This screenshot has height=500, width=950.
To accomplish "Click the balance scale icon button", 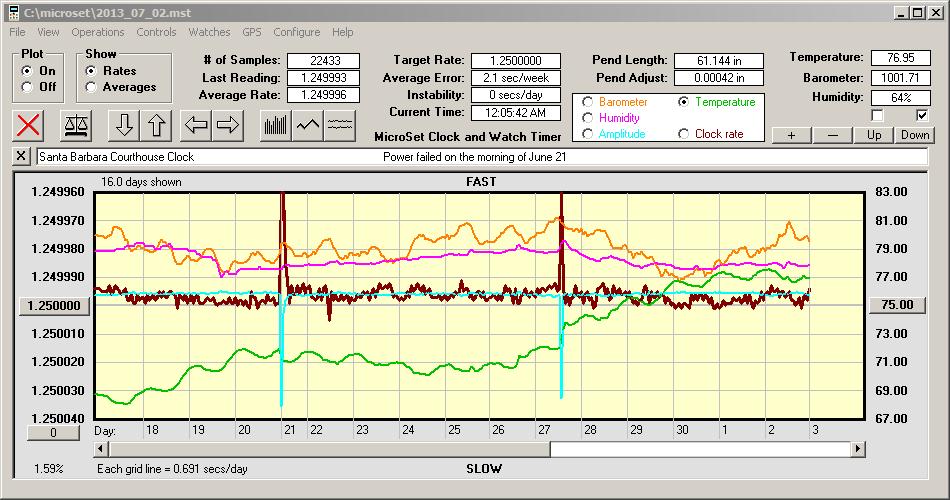I will 76,125.
